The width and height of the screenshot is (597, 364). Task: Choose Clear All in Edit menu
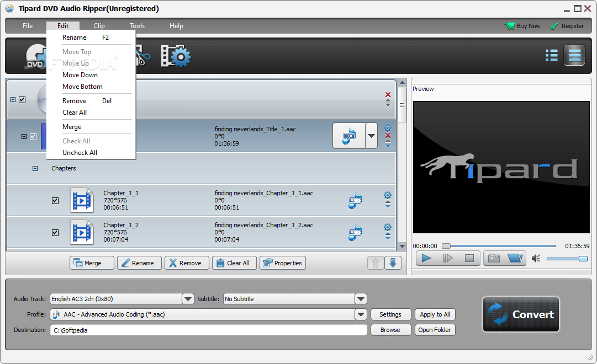click(91, 112)
